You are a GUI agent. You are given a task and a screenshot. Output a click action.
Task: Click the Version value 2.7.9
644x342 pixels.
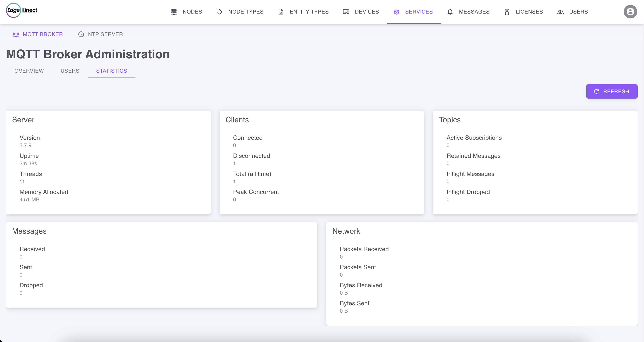[x=26, y=145]
